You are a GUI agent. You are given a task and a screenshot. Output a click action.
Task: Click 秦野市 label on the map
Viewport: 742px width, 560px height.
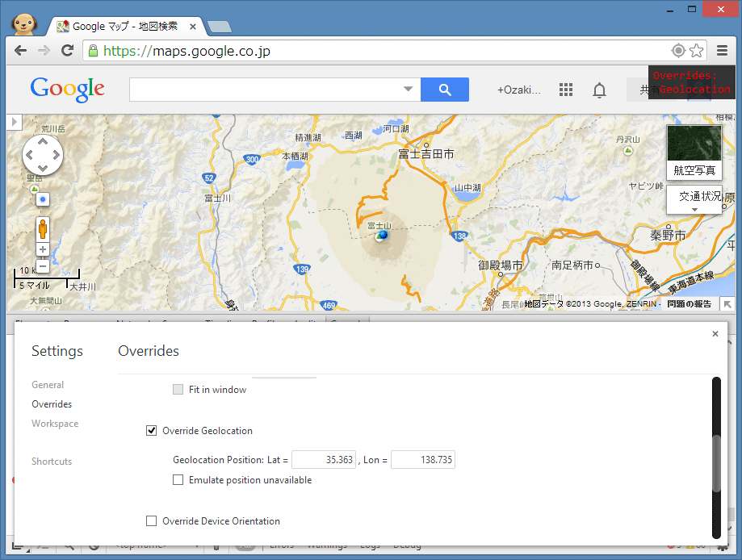pyautogui.click(x=668, y=235)
